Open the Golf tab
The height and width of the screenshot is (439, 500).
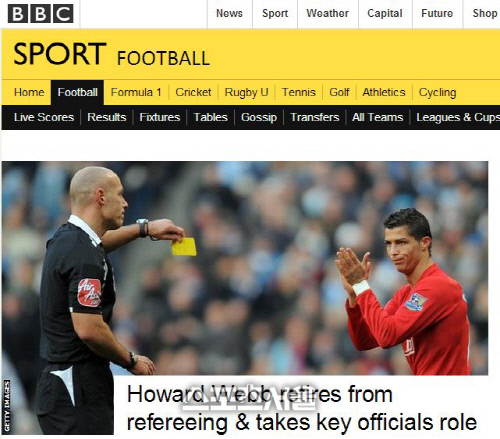[339, 92]
